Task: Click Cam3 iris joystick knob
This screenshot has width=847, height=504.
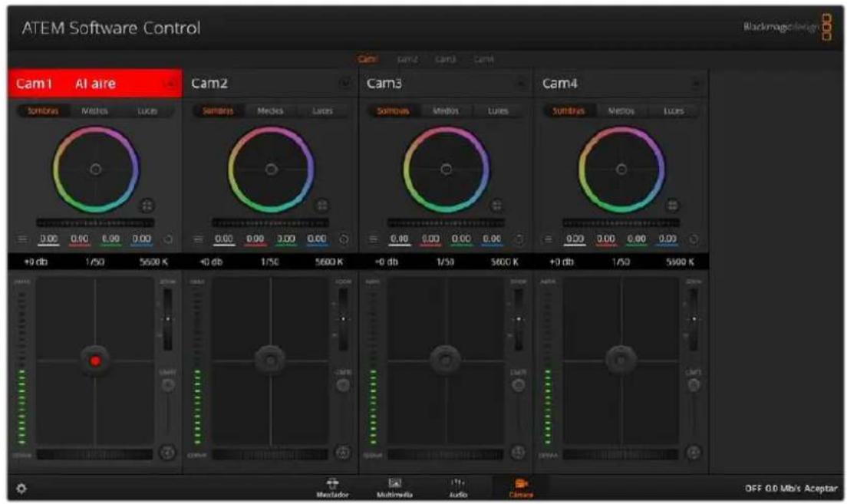Action: click(446, 360)
